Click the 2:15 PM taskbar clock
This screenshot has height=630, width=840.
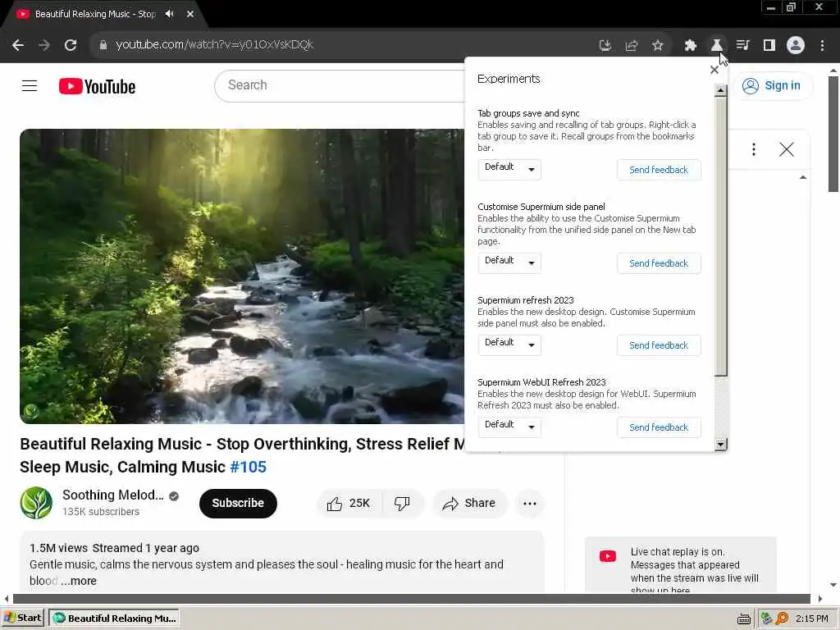(x=811, y=619)
